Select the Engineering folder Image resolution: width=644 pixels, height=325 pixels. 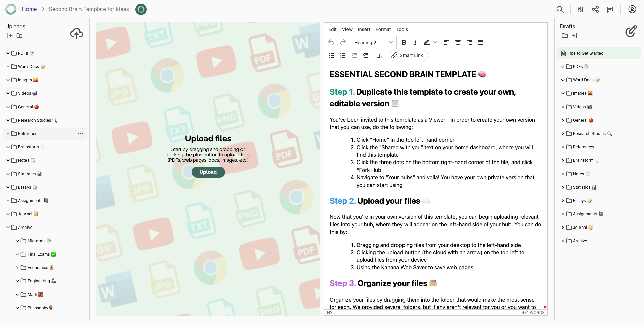click(x=45, y=281)
